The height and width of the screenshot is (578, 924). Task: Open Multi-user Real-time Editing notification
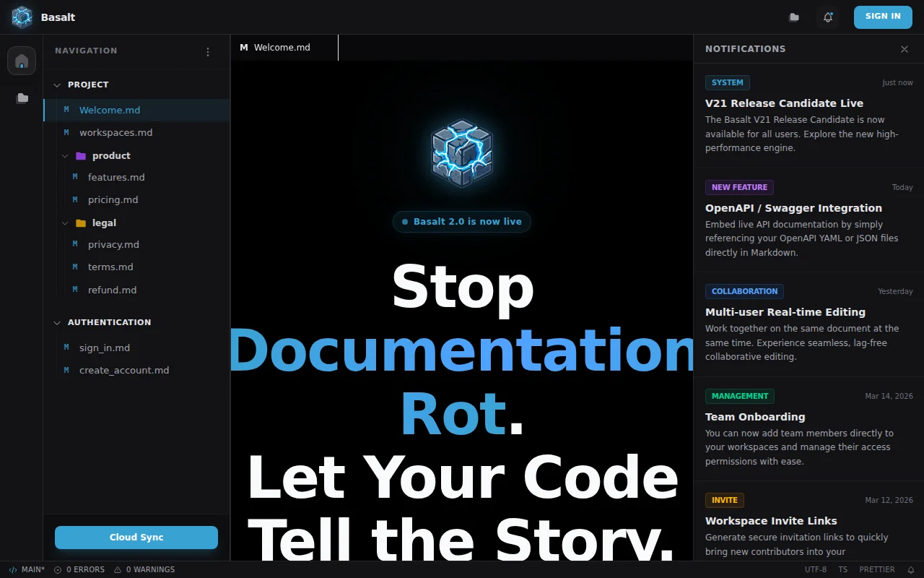809,324
